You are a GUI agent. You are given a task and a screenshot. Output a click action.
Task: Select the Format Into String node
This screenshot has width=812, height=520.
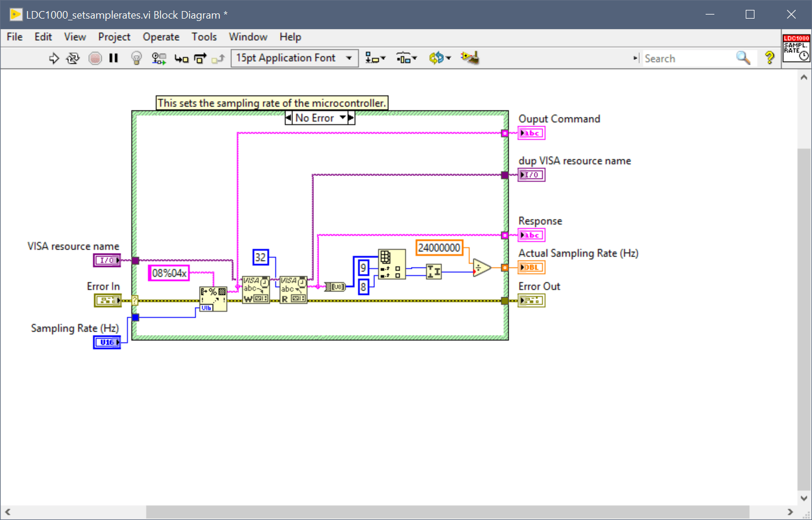tap(213, 298)
